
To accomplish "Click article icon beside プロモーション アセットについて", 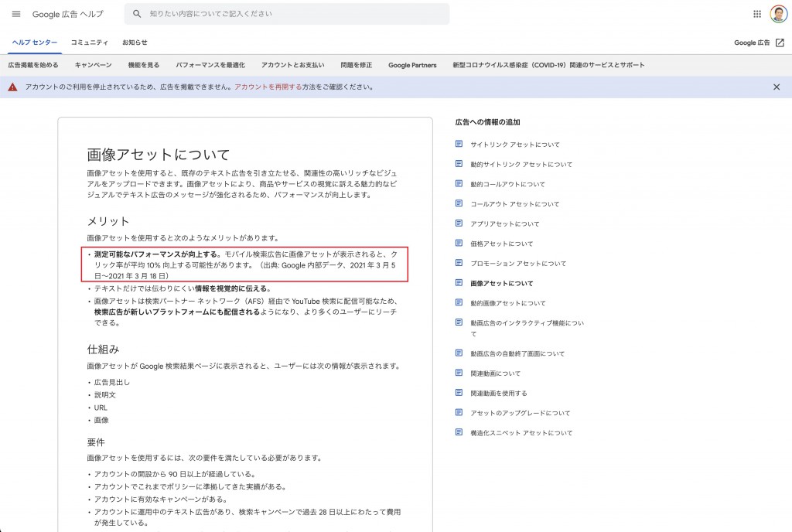I will point(459,263).
